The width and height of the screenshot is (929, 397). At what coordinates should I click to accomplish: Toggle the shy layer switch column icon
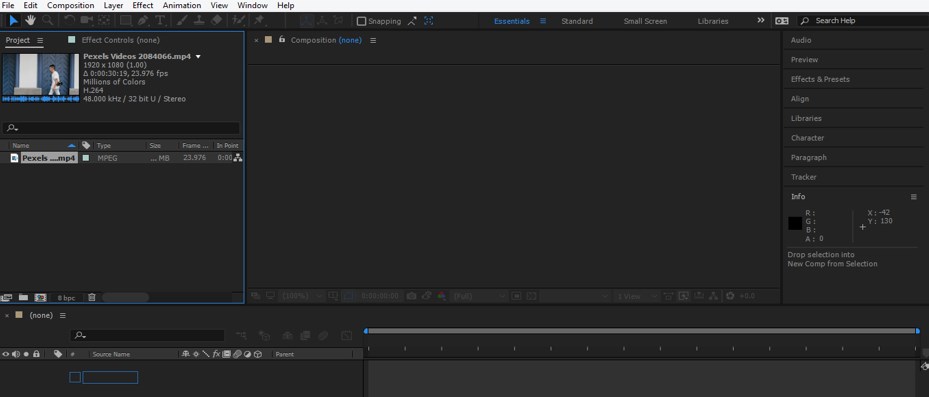pos(185,354)
